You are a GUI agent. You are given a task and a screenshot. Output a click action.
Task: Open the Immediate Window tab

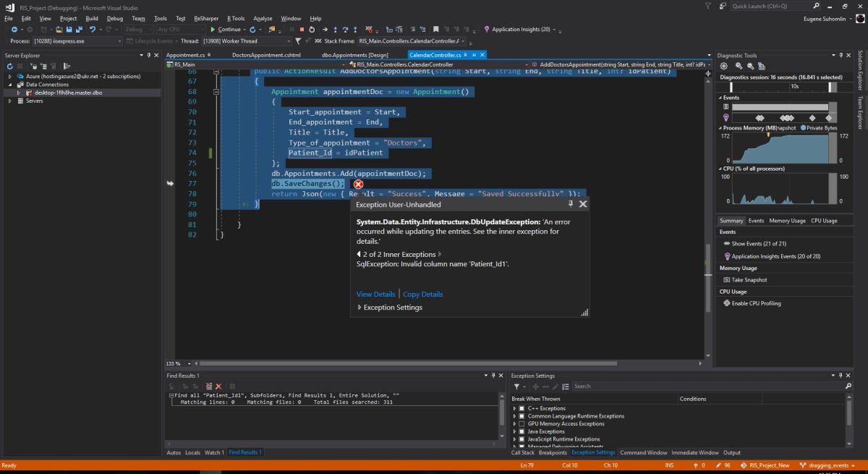[x=695, y=452]
